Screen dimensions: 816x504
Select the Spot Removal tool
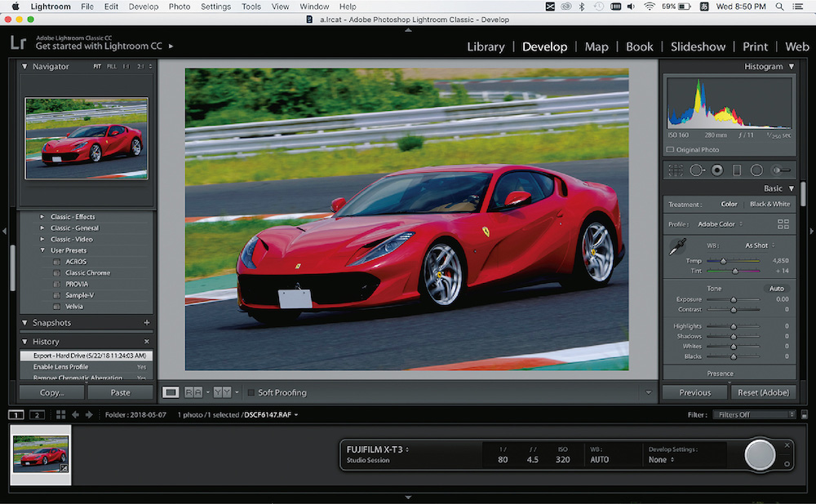(x=697, y=170)
